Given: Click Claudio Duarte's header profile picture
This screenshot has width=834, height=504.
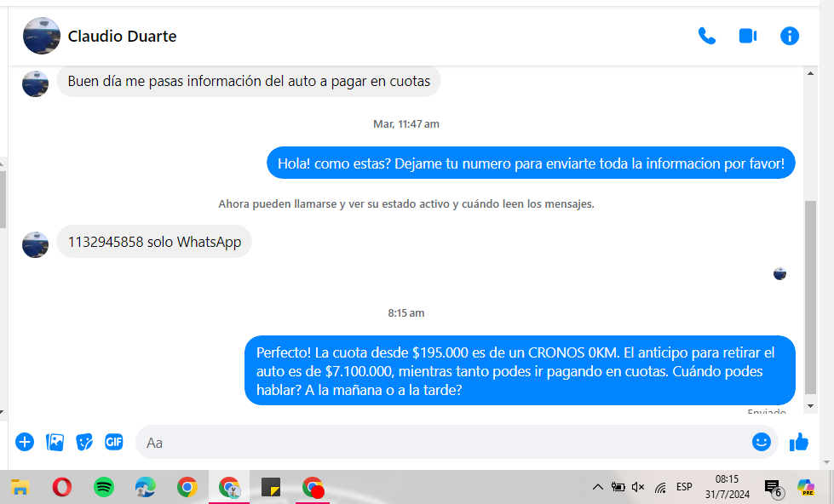Looking at the screenshot, I should click(41, 36).
